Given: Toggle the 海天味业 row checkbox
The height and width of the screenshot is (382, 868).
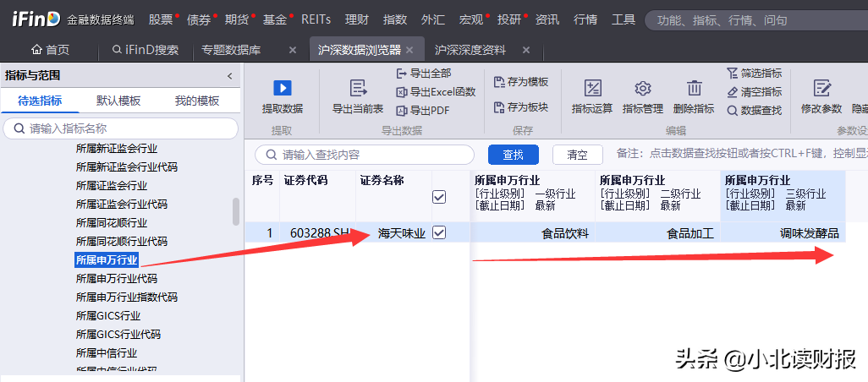Looking at the screenshot, I should pyautogui.click(x=439, y=232).
